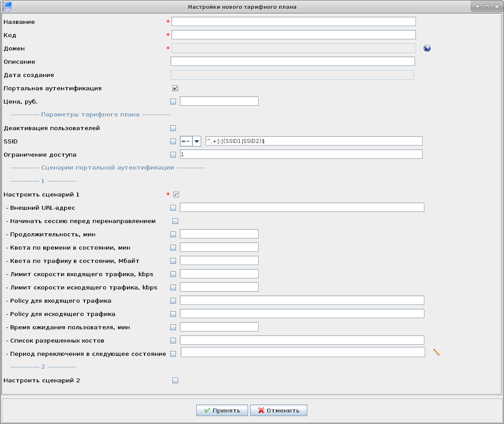Screen dimensions: 504x424
Task: Click the pencil icon to edit switching period
Action: (437, 352)
